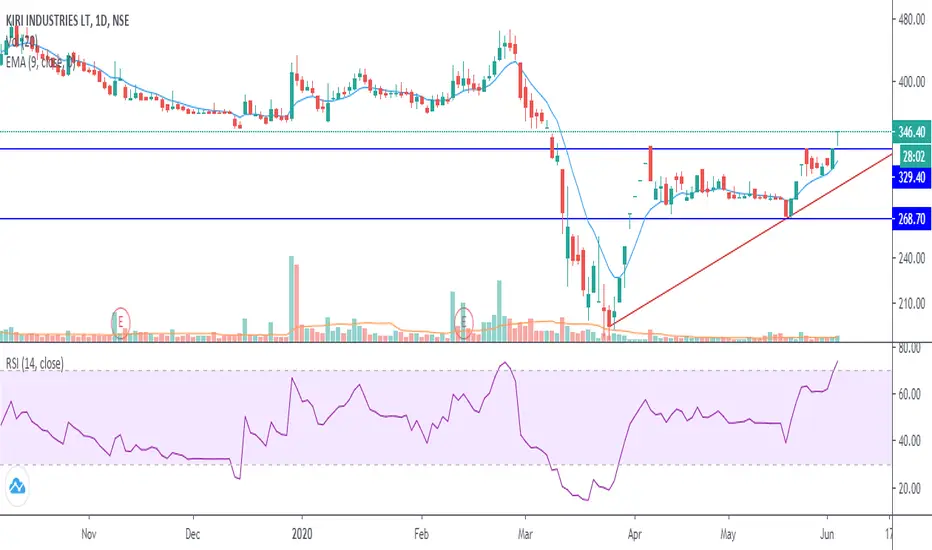The width and height of the screenshot is (932, 550).
Task: Select the red ascending trendline
Action: [x=751, y=240]
